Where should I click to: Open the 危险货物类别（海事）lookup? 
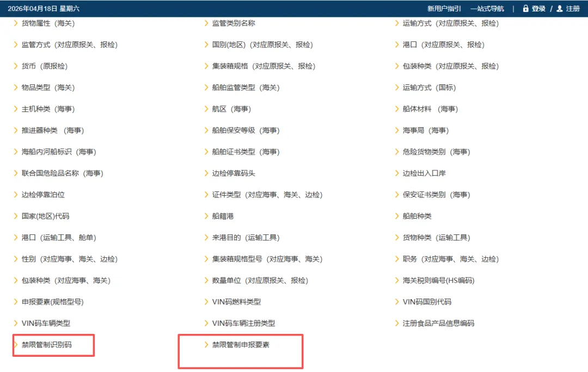[436, 152]
